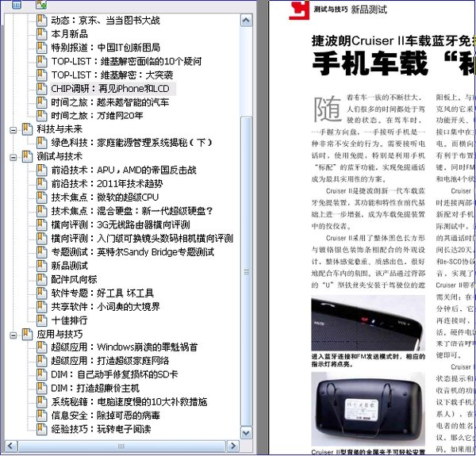The height and width of the screenshot is (456, 476).
Task: Click the new bookmark icon in panel header
Action: click(41, 4)
